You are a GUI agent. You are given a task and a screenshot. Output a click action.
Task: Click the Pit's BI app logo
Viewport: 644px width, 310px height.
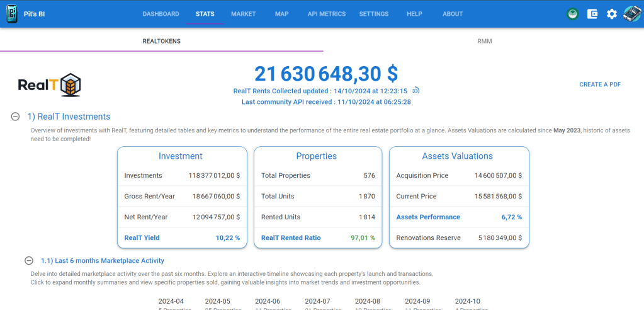[x=11, y=14]
